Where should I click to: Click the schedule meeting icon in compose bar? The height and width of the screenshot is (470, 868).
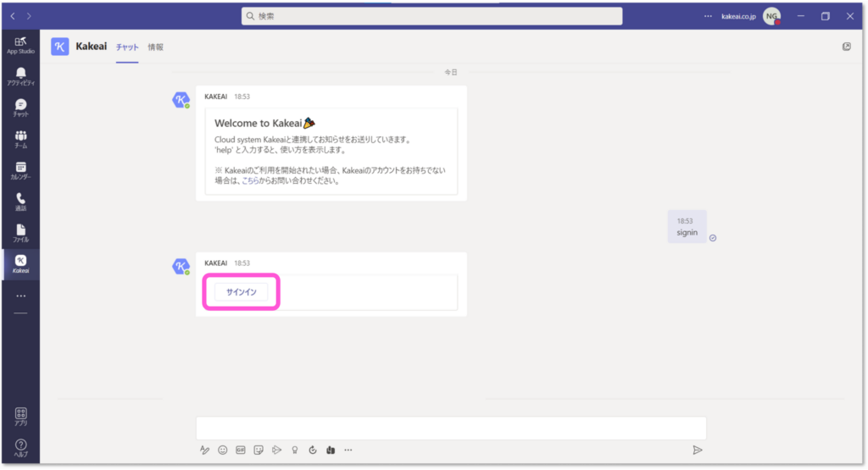(x=277, y=450)
